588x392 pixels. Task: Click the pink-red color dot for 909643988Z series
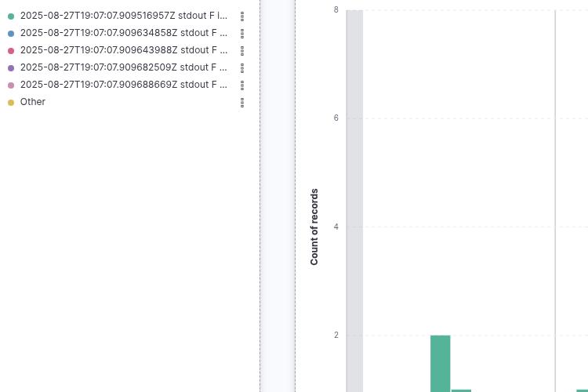11,51
